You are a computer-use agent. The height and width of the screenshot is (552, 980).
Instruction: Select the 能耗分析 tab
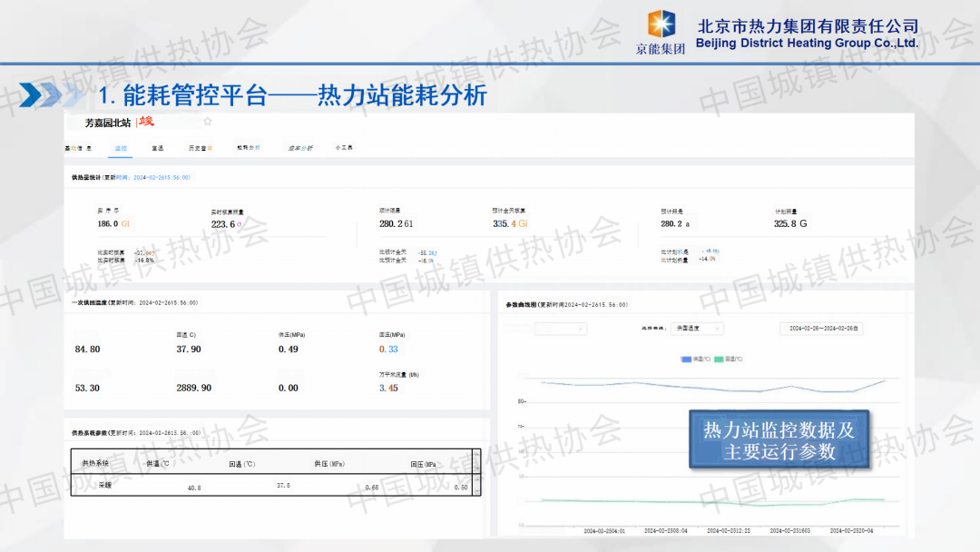pos(248,147)
